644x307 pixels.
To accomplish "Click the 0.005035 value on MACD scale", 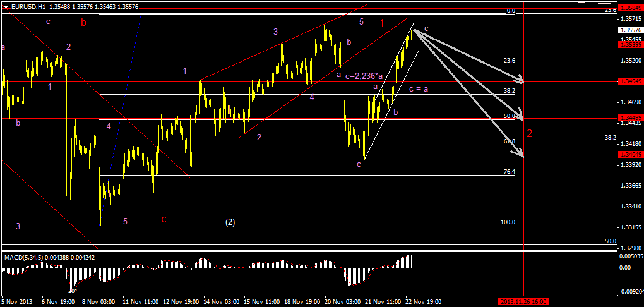I will [x=631, y=256].
